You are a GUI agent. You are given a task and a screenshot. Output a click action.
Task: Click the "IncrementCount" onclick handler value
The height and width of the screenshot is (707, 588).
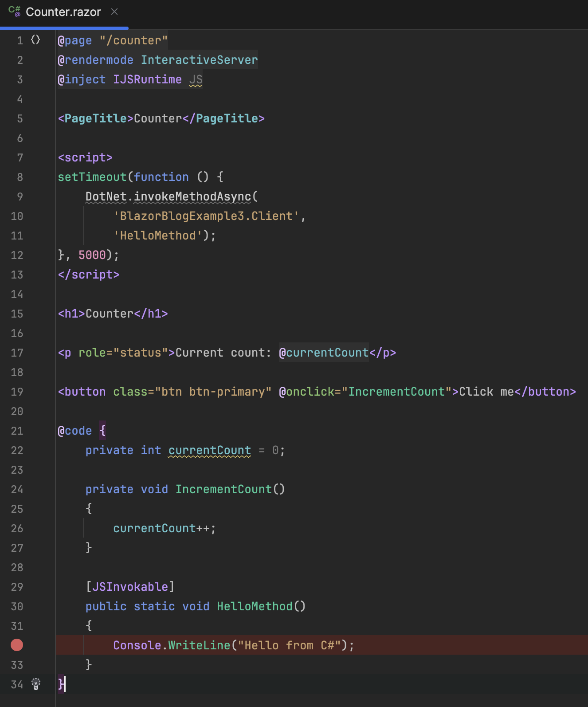[x=396, y=392]
